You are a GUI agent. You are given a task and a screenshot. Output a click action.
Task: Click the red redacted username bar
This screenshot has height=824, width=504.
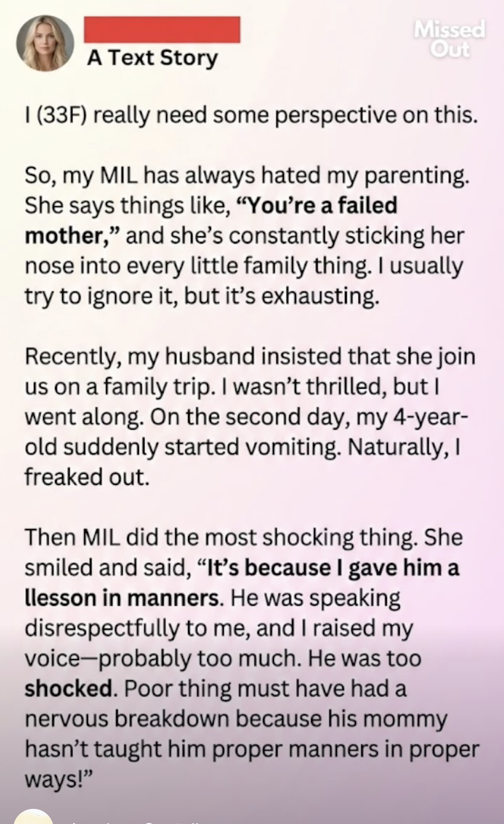(161, 29)
